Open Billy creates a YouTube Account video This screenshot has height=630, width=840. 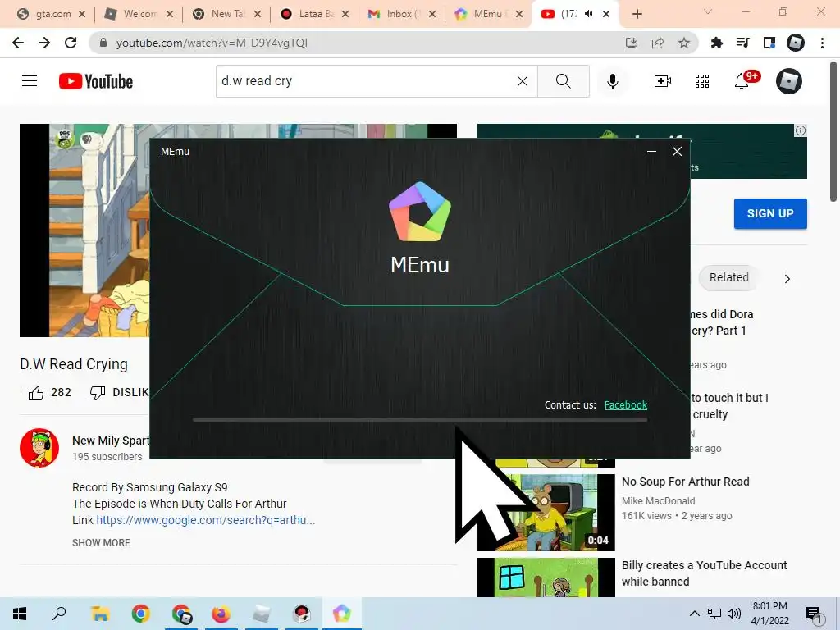705,573
